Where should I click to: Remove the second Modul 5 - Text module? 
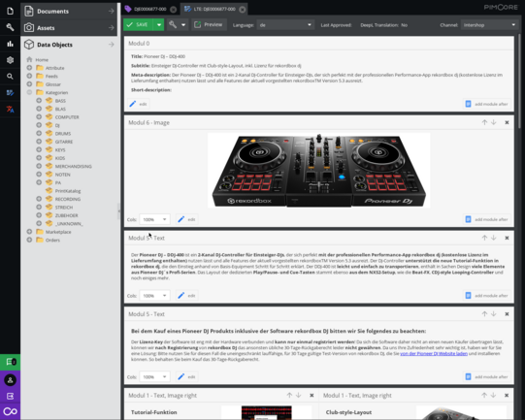(507, 314)
